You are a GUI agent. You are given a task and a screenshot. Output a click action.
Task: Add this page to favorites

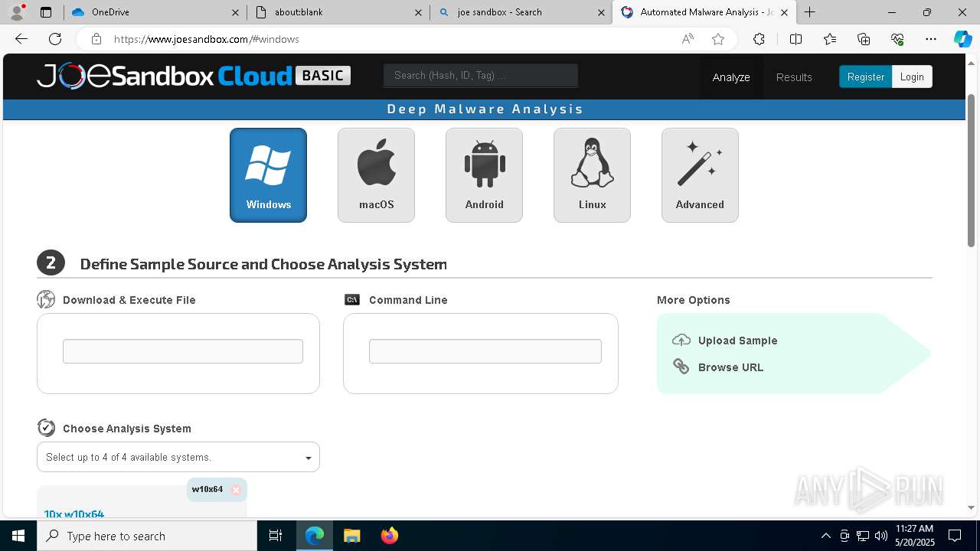click(717, 39)
